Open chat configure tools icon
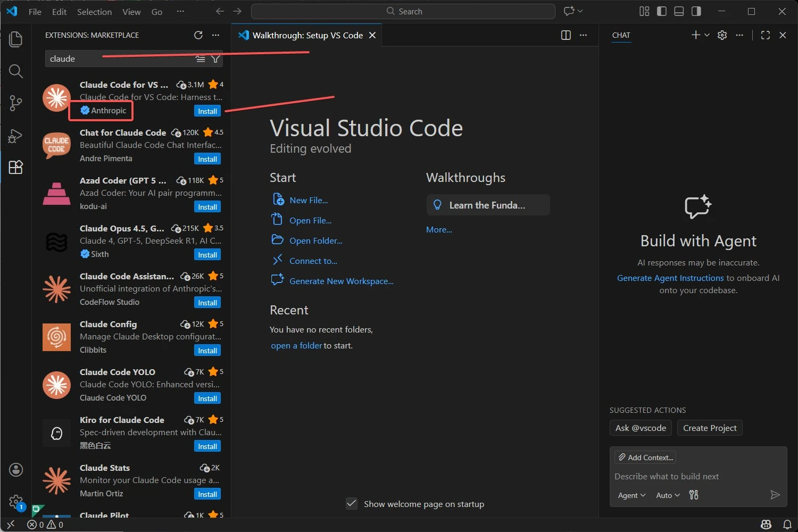 (x=694, y=495)
